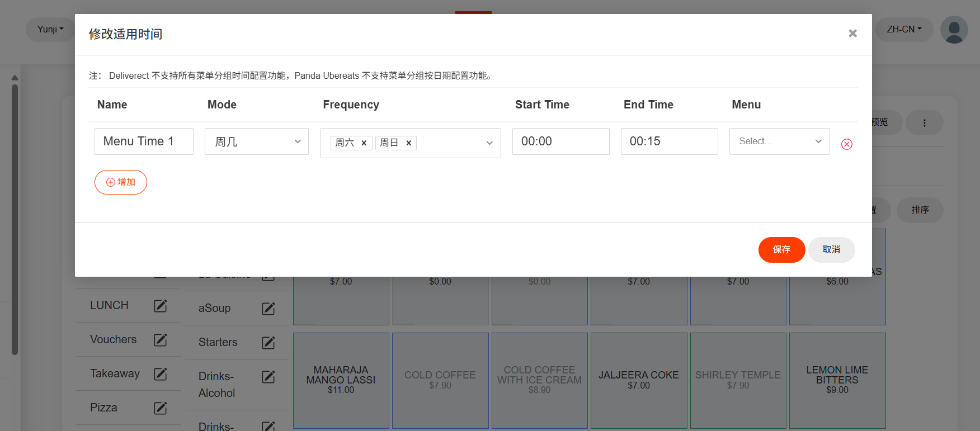Edit the Vouchers menu group
This screenshot has height=431, width=980.
tap(161, 340)
